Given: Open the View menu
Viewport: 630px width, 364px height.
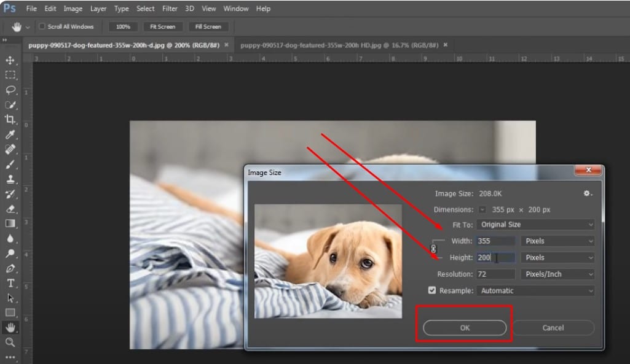Looking at the screenshot, I should pos(208,9).
